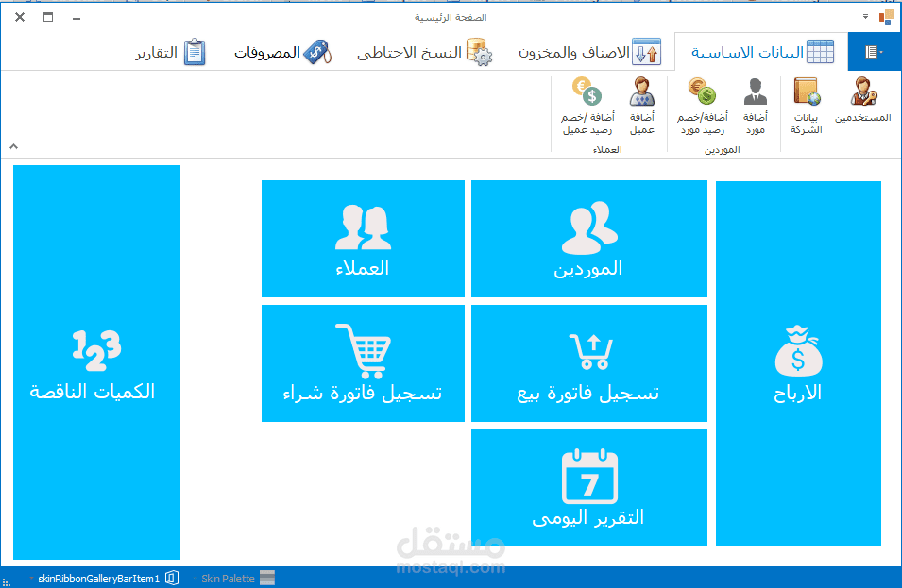Open the الارباح profits tile

click(x=798, y=363)
